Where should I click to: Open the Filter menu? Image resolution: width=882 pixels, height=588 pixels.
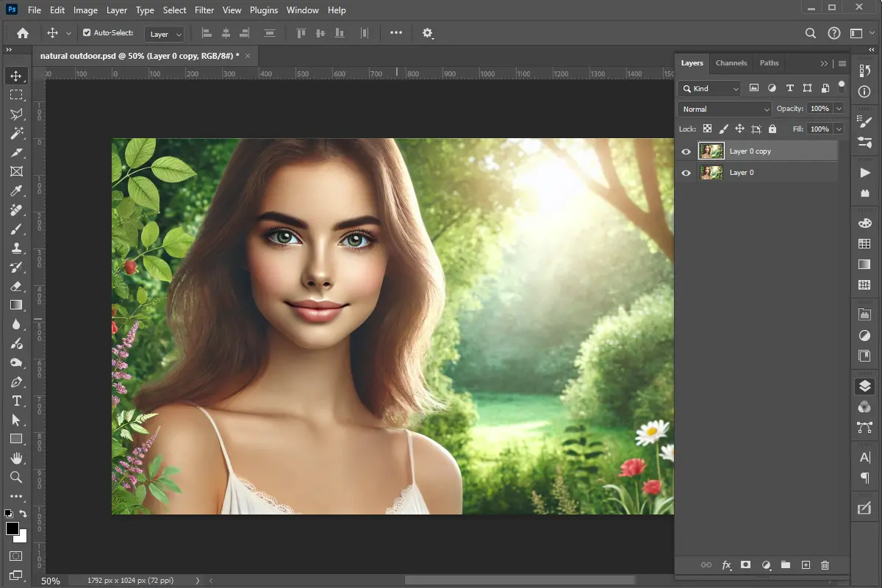[x=204, y=10]
